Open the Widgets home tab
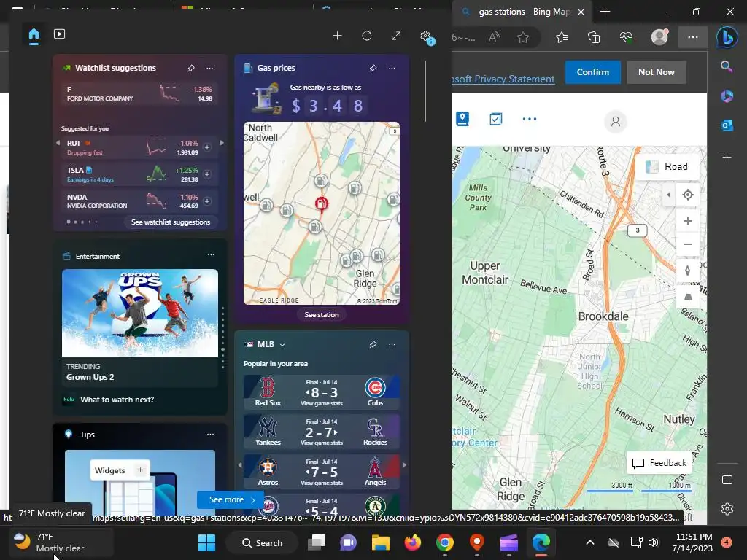This screenshot has height=560, width=747. click(x=34, y=35)
